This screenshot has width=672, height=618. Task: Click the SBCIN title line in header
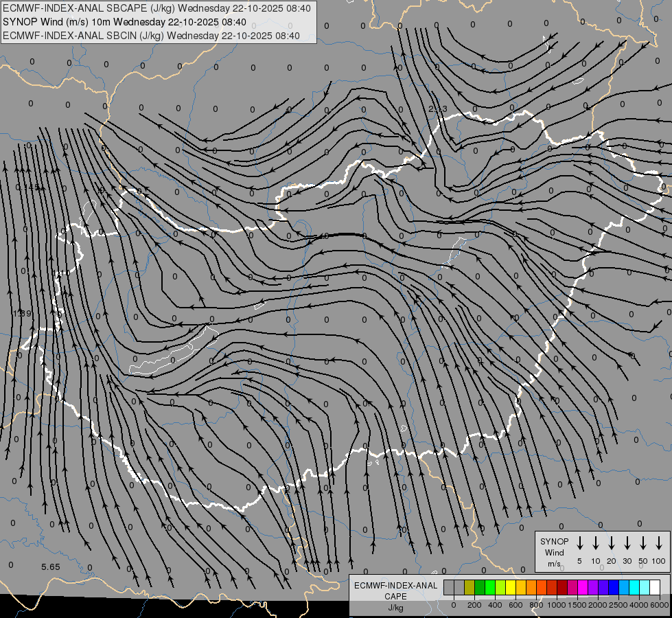(x=151, y=36)
